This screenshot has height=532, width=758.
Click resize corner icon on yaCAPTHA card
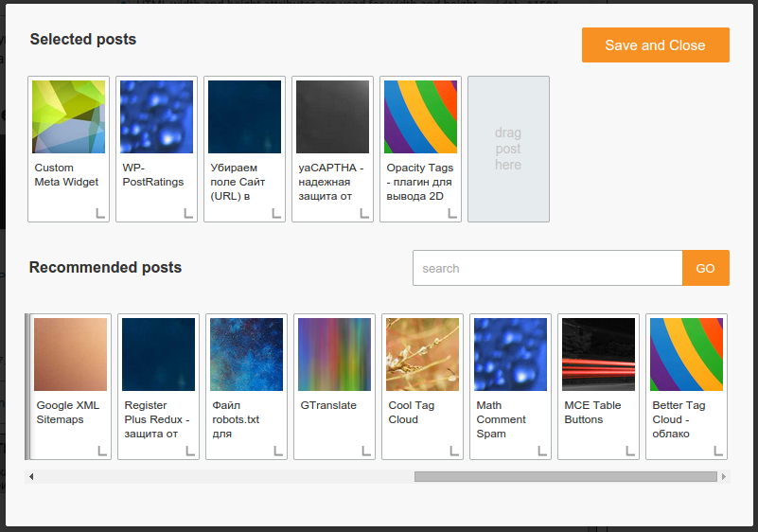pos(364,214)
